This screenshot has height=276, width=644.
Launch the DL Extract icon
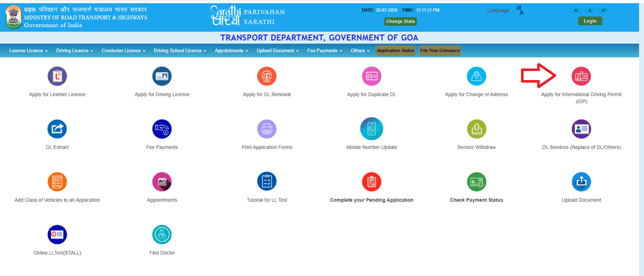pyautogui.click(x=57, y=129)
